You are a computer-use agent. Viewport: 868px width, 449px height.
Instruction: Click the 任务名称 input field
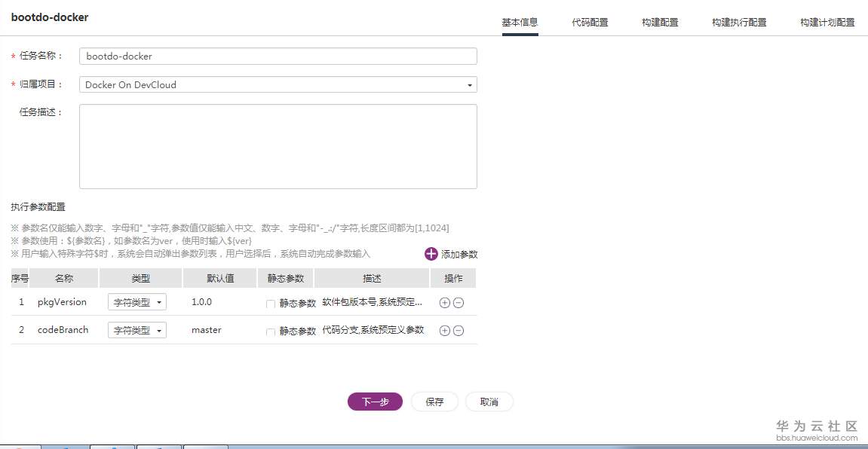click(278, 55)
